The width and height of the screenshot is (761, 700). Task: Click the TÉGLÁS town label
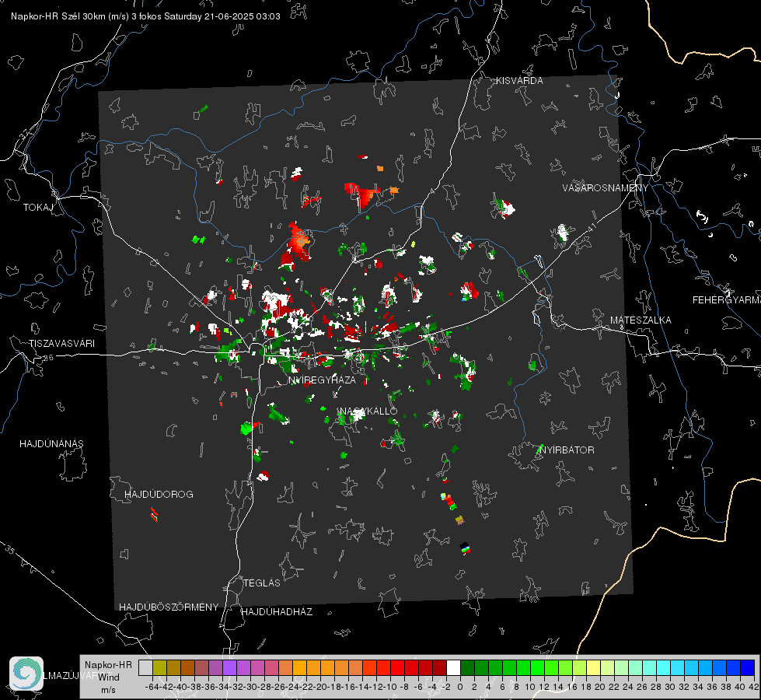click(x=262, y=583)
